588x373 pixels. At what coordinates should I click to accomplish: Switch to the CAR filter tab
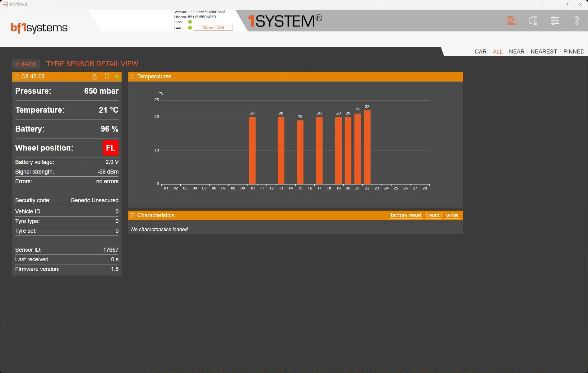pyautogui.click(x=480, y=52)
